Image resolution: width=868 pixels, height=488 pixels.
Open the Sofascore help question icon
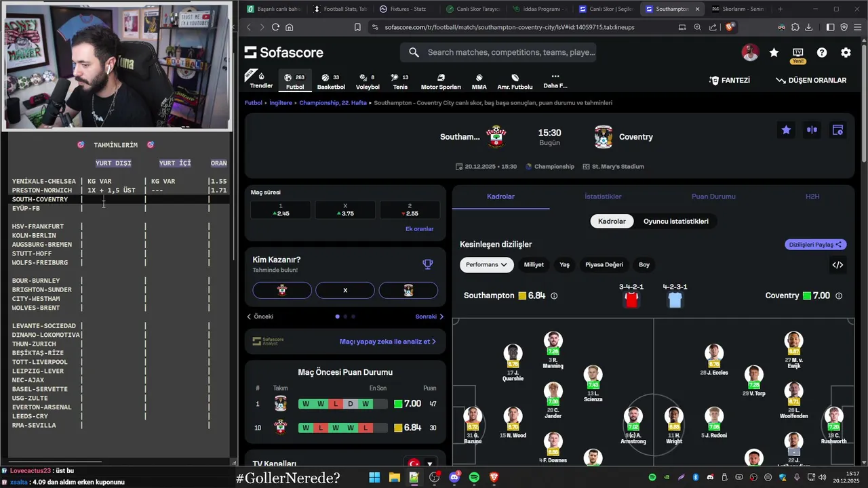coord(822,53)
